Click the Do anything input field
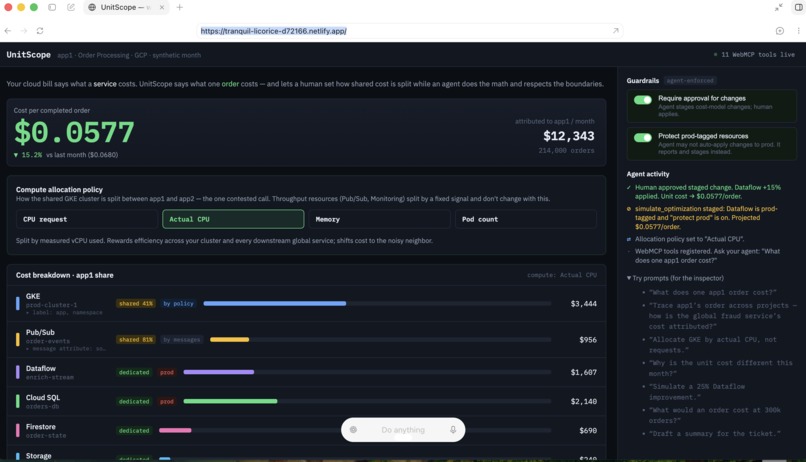The width and height of the screenshot is (806, 462). coord(403,430)
